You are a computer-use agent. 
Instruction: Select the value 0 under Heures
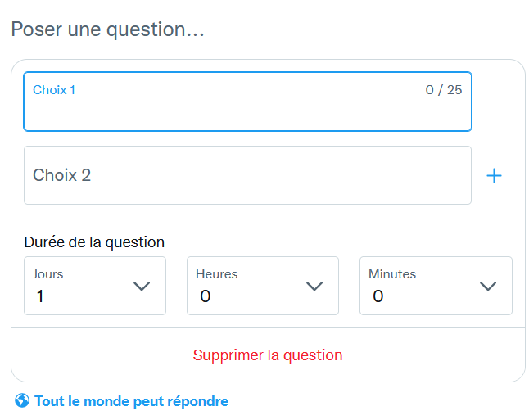point(205,297)
